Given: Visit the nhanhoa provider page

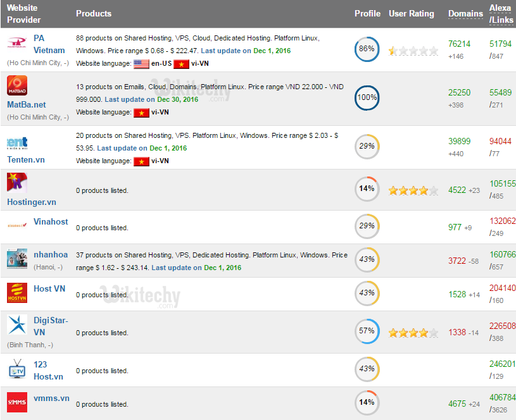Looking at the screenshot, I should point(51,254).
